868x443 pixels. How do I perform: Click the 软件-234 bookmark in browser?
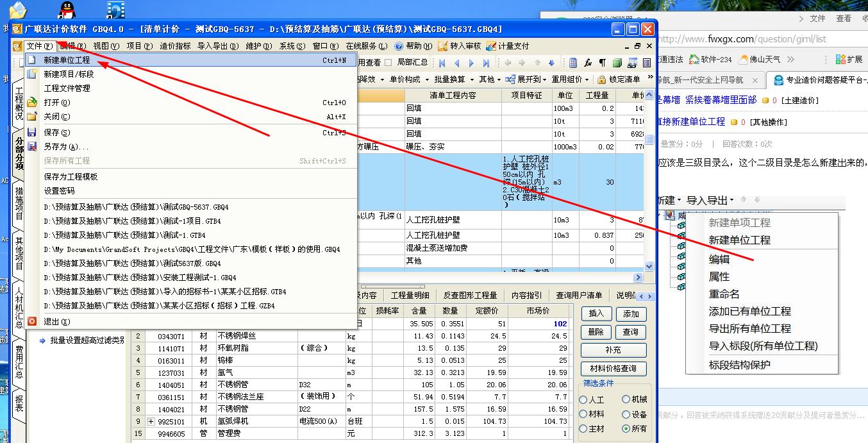710,60
